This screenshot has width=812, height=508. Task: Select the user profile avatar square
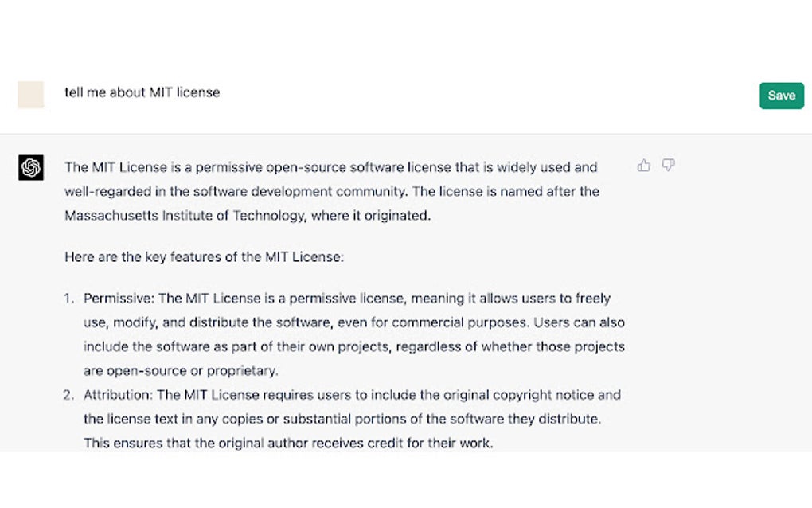tap(29, 95)
